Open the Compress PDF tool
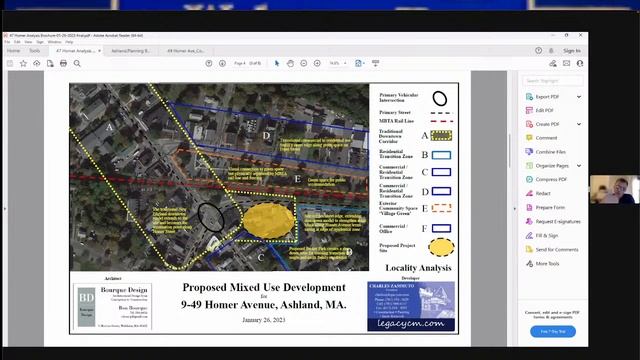Screen dimensions: 640x360 tap(551, 180)
